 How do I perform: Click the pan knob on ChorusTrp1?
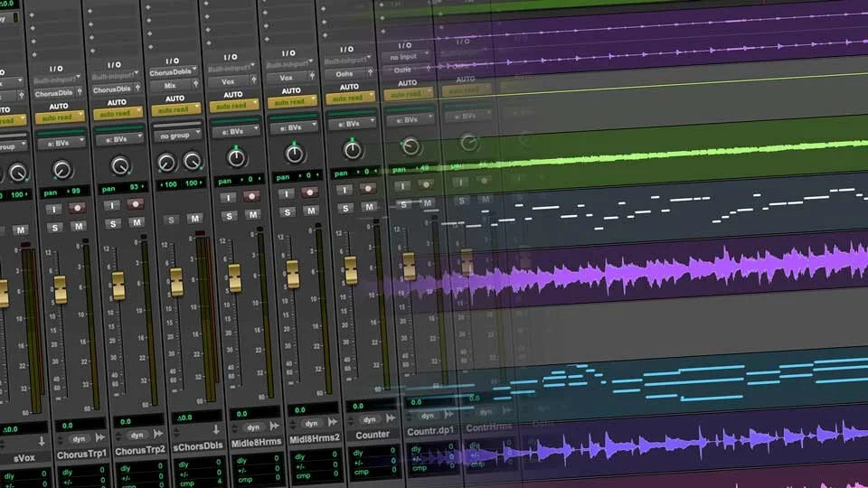[x=61, y=169]
